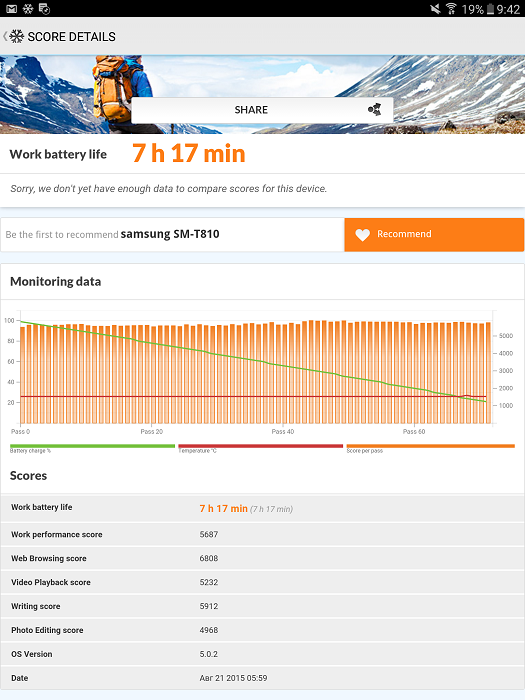
Task: Tap the battery icon showing 19%
Action: 490,9
